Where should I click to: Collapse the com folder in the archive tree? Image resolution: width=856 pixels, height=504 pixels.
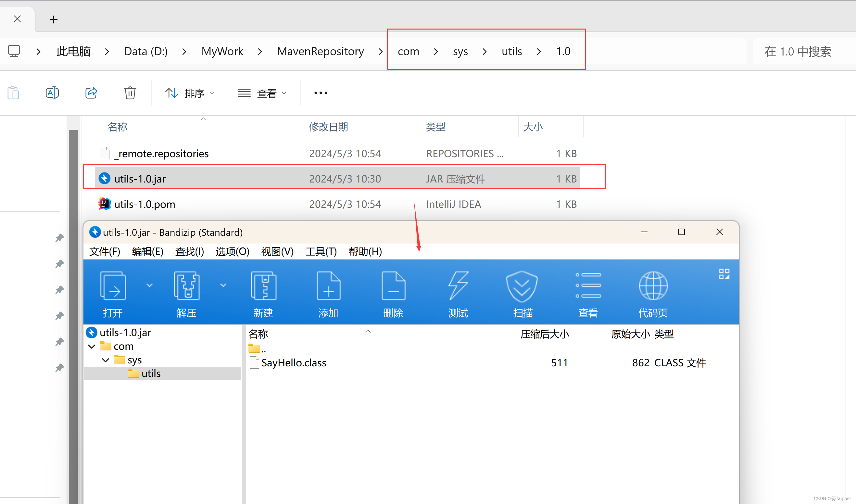pyautogui.click(x=91, y=346)
